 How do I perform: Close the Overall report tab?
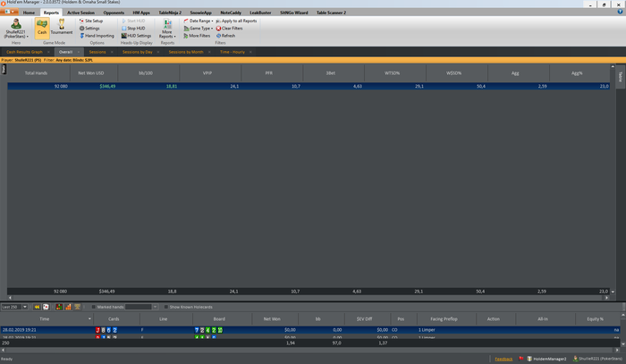click(x=79, y=52)
